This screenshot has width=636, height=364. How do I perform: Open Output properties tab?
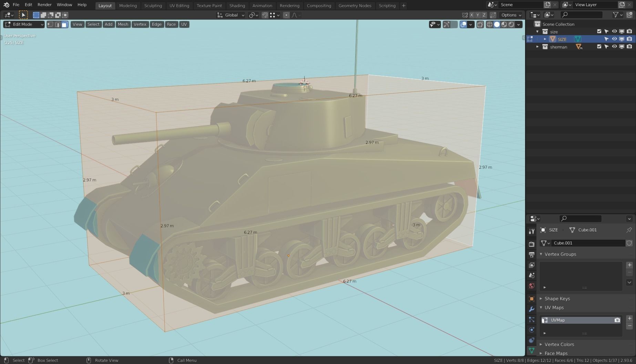point(532,254)
